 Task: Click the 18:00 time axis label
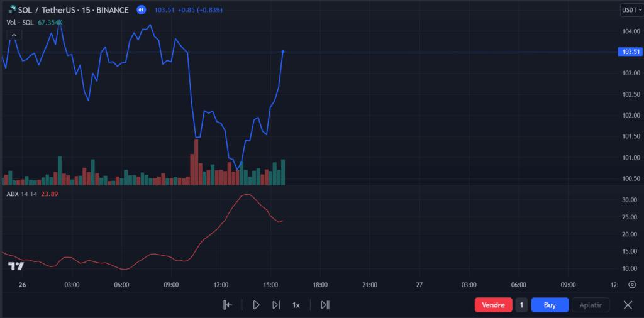(x=320, y=284)
